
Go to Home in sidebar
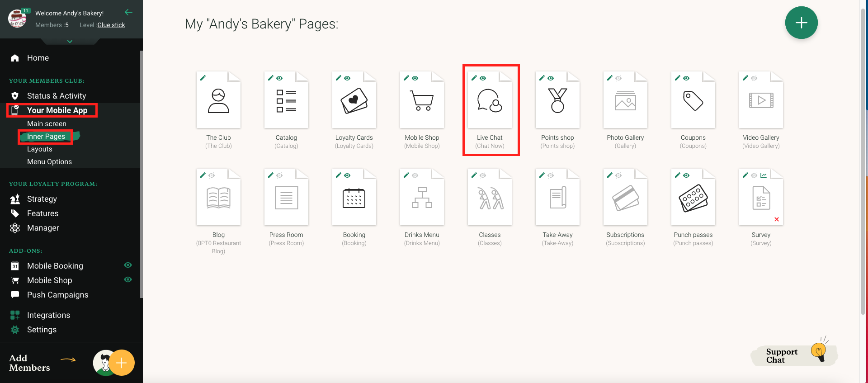(38, 58)
